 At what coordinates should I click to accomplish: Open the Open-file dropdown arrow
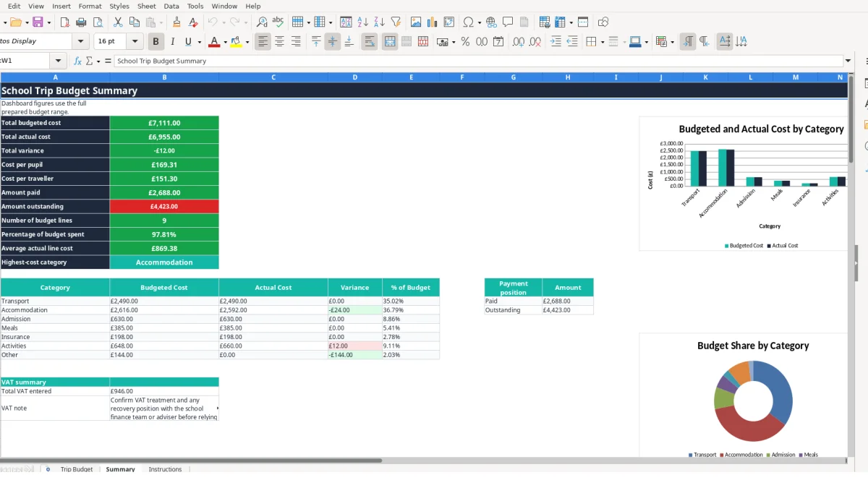[26, 22]
